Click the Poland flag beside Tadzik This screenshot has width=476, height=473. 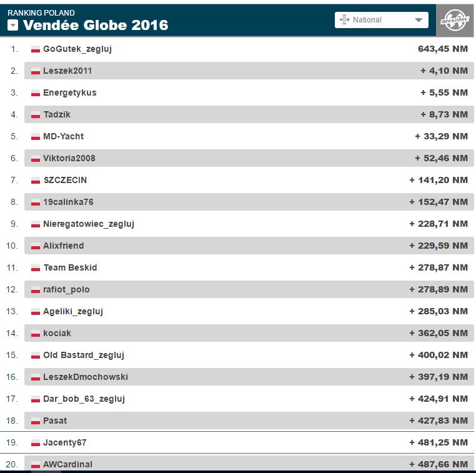[x=36, y=115]
